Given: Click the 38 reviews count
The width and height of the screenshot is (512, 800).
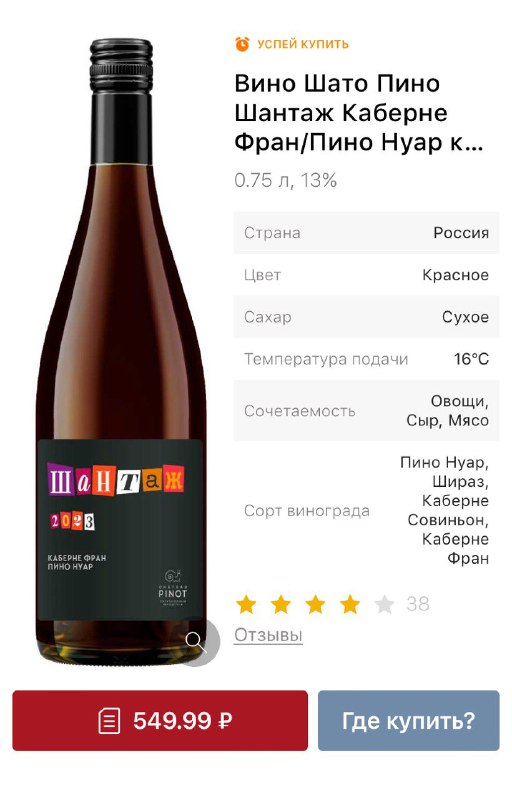Looking at the screenshot, I should click(418, 604).
